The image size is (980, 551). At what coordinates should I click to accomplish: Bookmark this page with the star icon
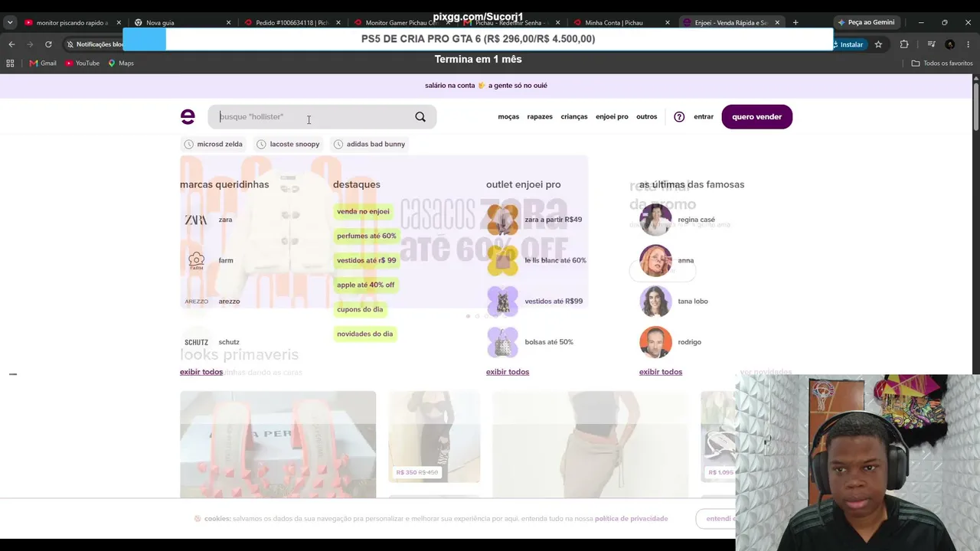click(878, 44)
